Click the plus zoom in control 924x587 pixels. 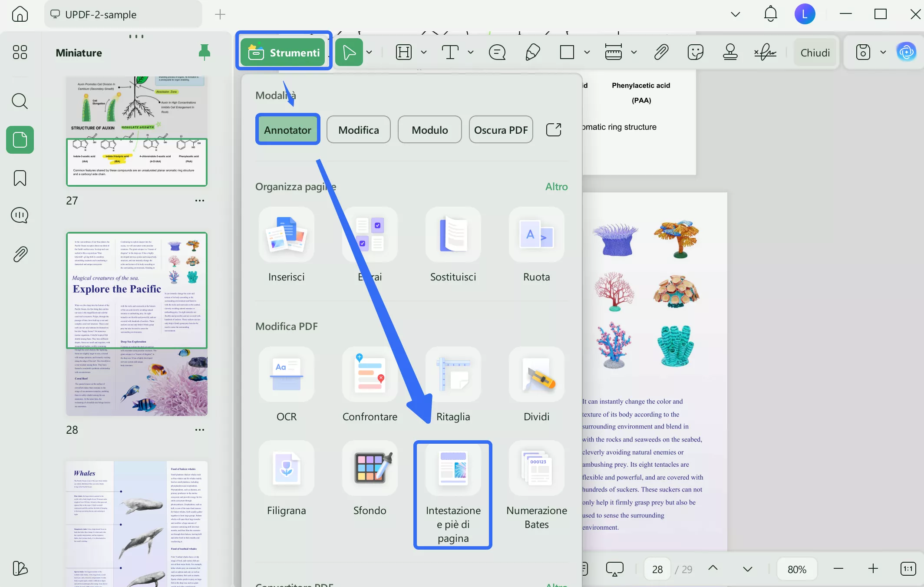tap(873, 569)
